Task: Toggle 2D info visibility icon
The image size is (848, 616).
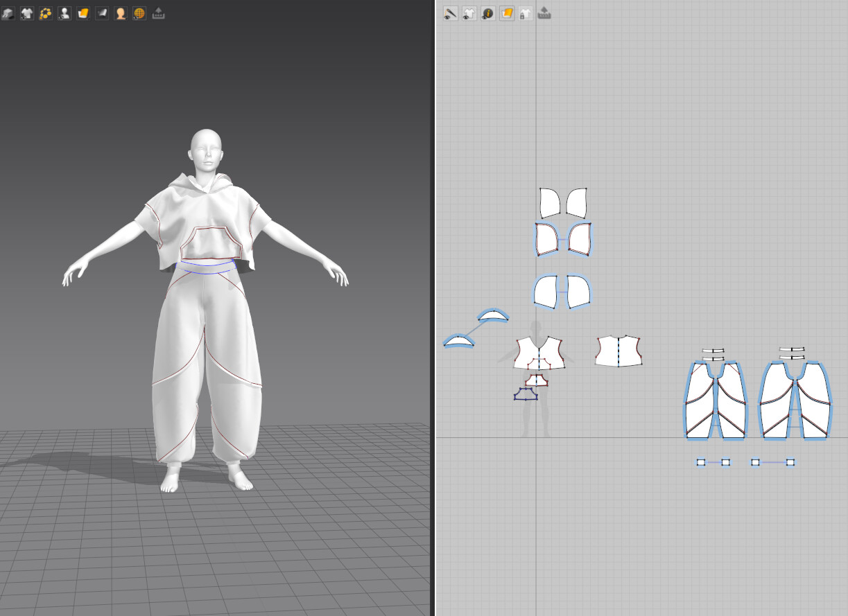Action: point(488,13)
